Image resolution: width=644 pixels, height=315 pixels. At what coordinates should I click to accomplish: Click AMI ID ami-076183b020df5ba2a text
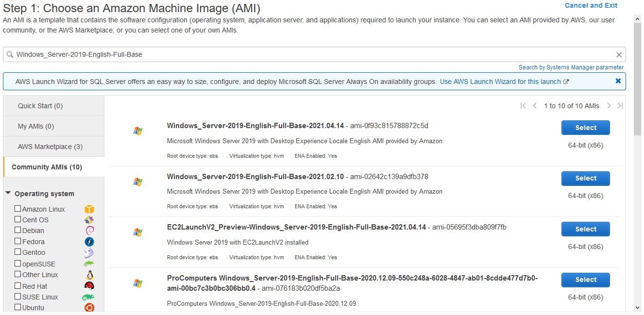(301, 288)
